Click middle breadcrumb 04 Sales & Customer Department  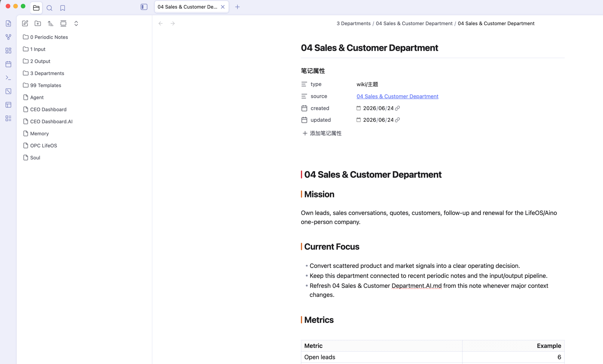pos(414,23)
